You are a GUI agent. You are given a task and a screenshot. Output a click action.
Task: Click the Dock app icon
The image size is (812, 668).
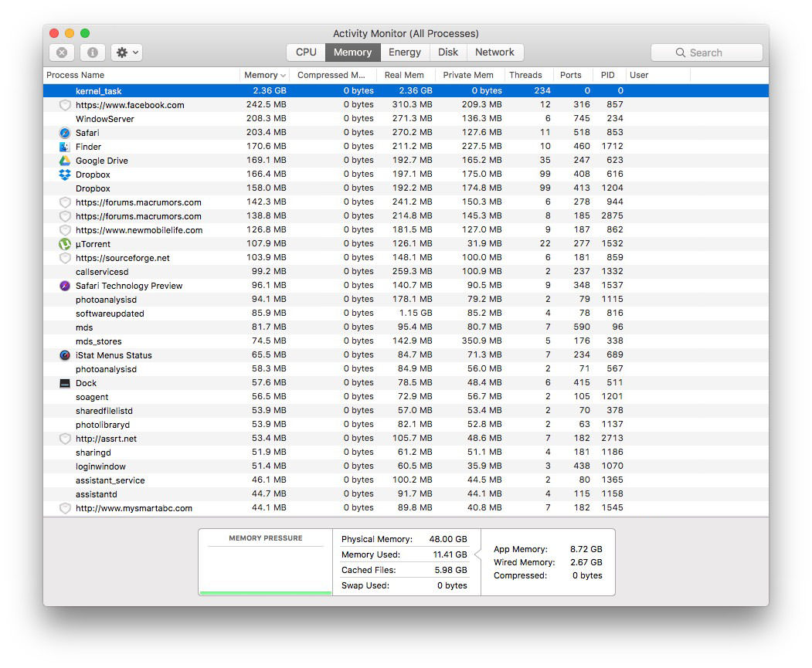65,383
